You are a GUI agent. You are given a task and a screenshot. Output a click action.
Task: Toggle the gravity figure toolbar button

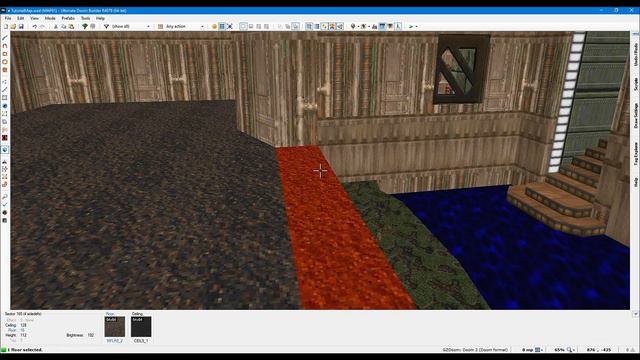[x=398, y=27]
